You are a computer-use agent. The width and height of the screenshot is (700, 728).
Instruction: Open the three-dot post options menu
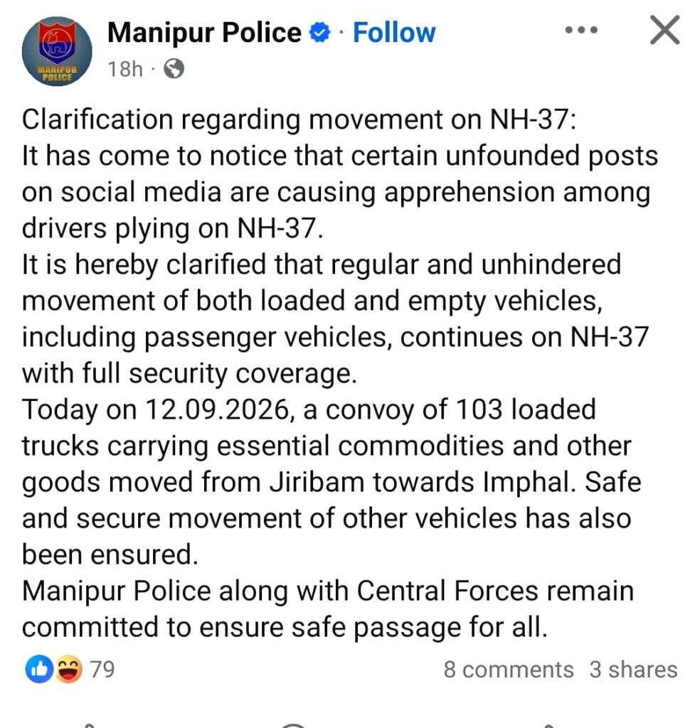[x=581, y=31]
